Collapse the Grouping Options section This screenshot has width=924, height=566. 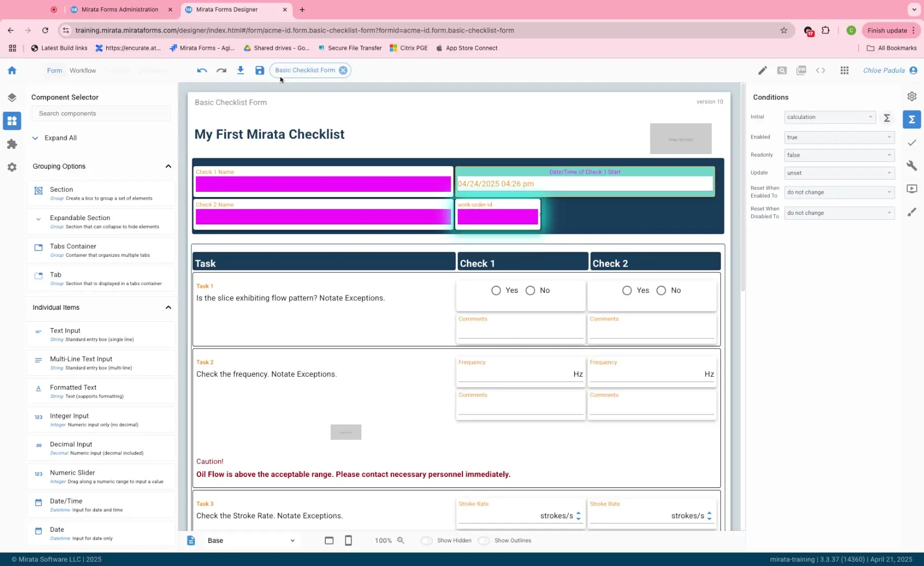[168, 166]
